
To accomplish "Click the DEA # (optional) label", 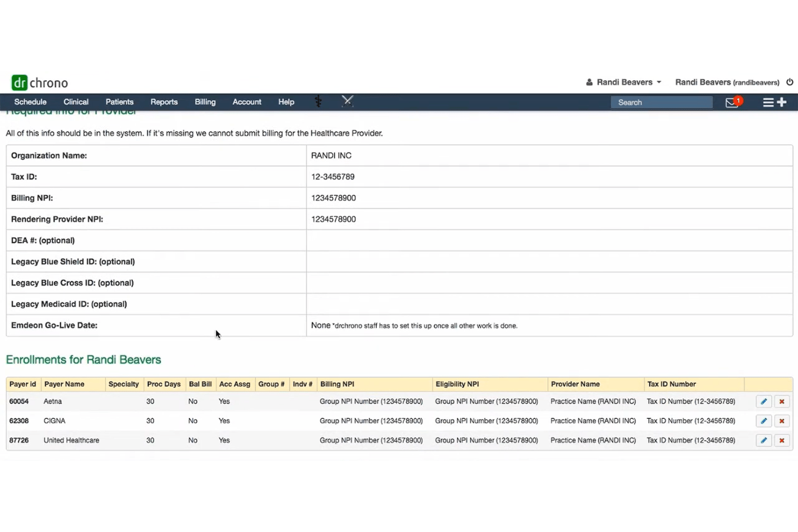I will [43, 240].
